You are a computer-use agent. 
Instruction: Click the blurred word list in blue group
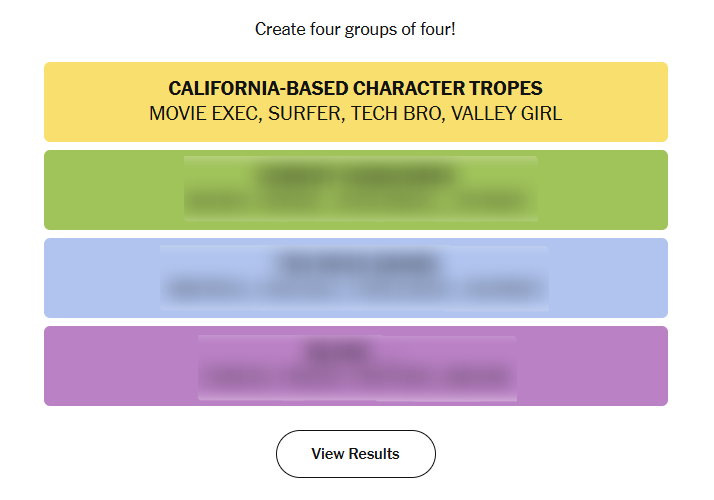[355, 290]
